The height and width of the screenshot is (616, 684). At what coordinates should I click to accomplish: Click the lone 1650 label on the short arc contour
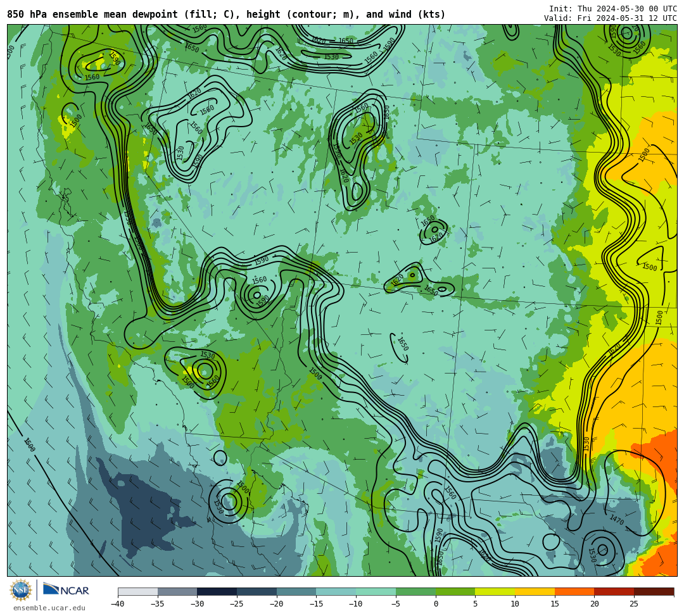[403, 344]
